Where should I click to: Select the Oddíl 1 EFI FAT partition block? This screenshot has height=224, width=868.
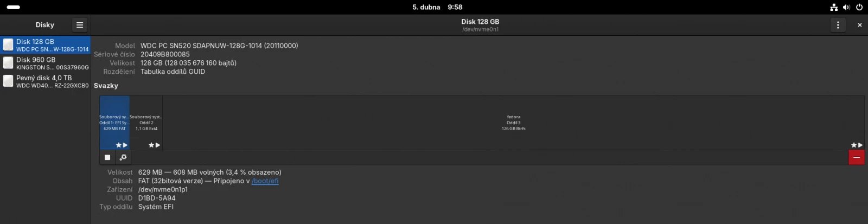(x=114, y=123)
